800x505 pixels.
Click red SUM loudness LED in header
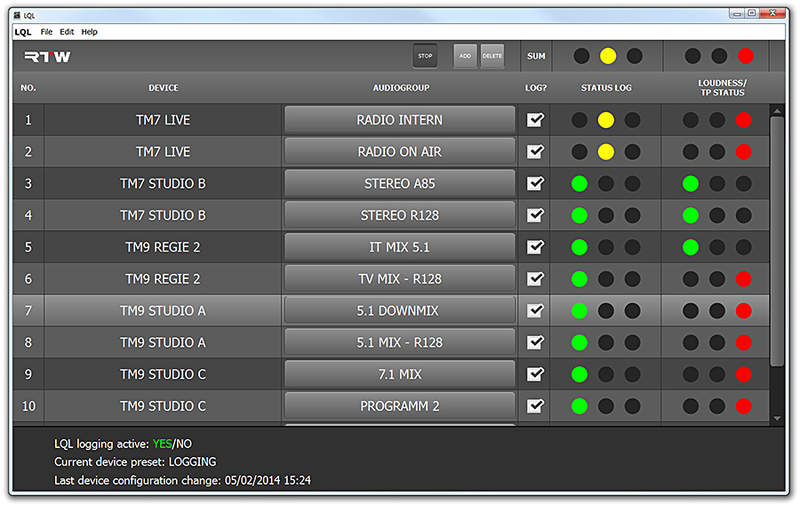tap(745, 56)
